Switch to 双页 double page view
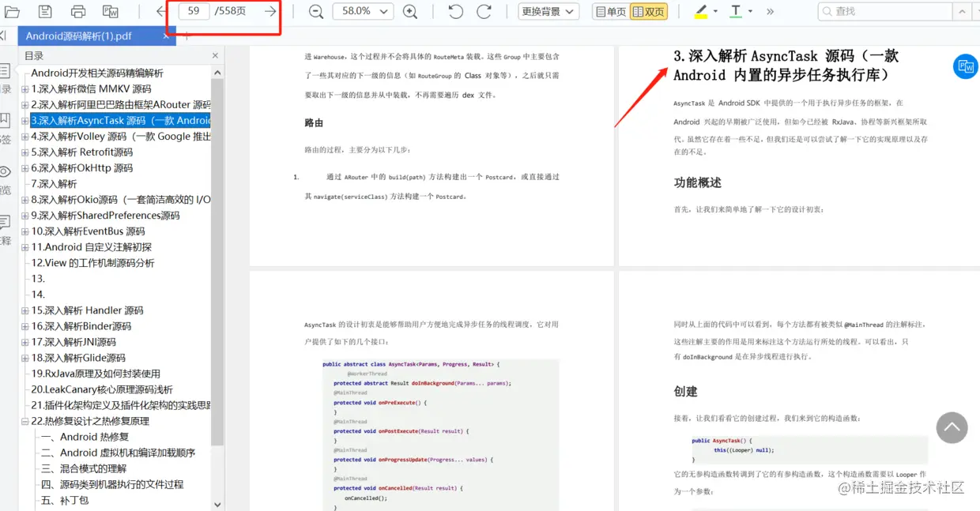 coord(649,11)
